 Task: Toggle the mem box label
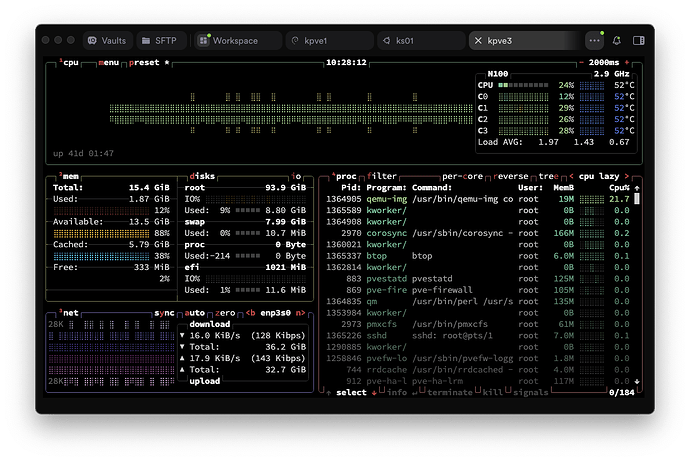[70, 177]
